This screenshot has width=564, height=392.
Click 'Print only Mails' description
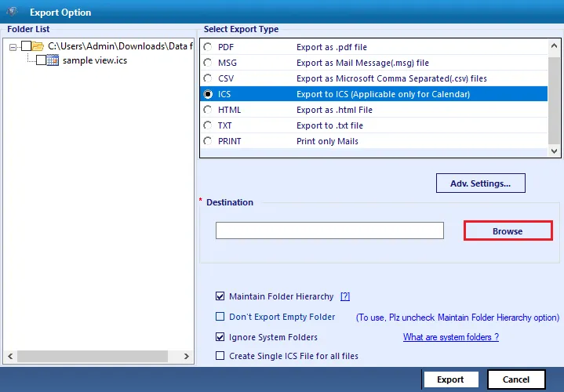327,141
